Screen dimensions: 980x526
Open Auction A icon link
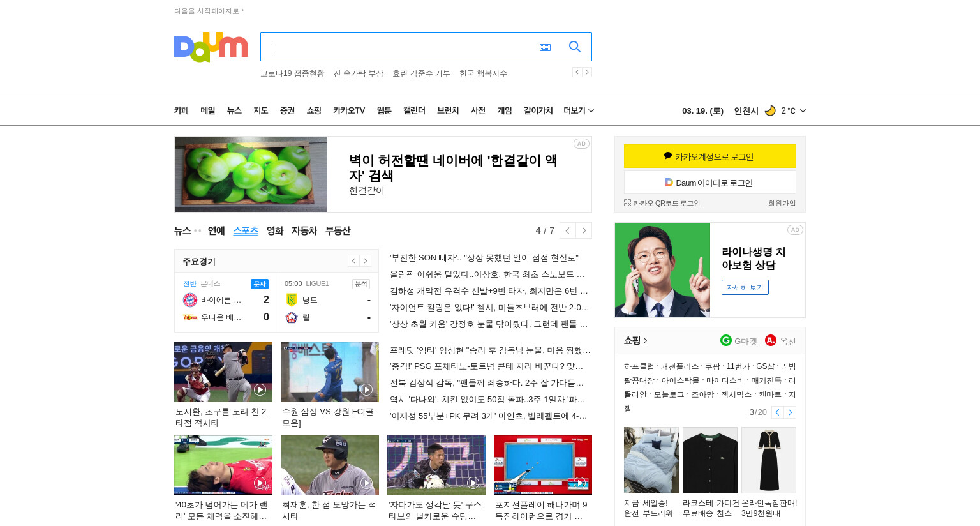(771, 340)
